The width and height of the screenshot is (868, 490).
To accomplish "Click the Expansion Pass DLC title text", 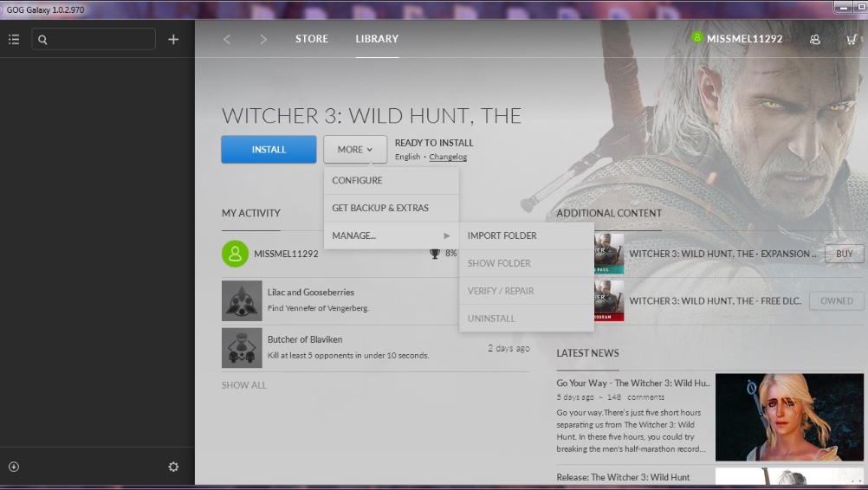I will click(723, 254).
